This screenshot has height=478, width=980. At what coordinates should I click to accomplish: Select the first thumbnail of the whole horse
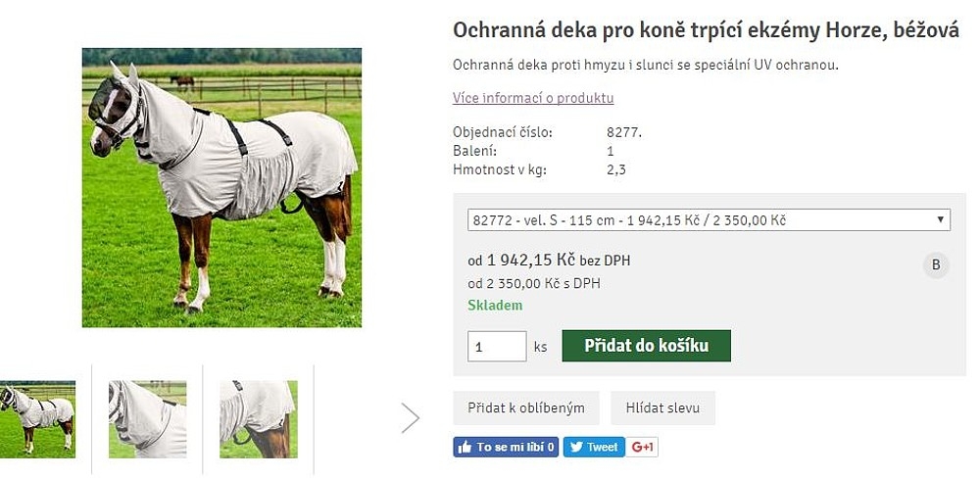click(x=37, y=419)
